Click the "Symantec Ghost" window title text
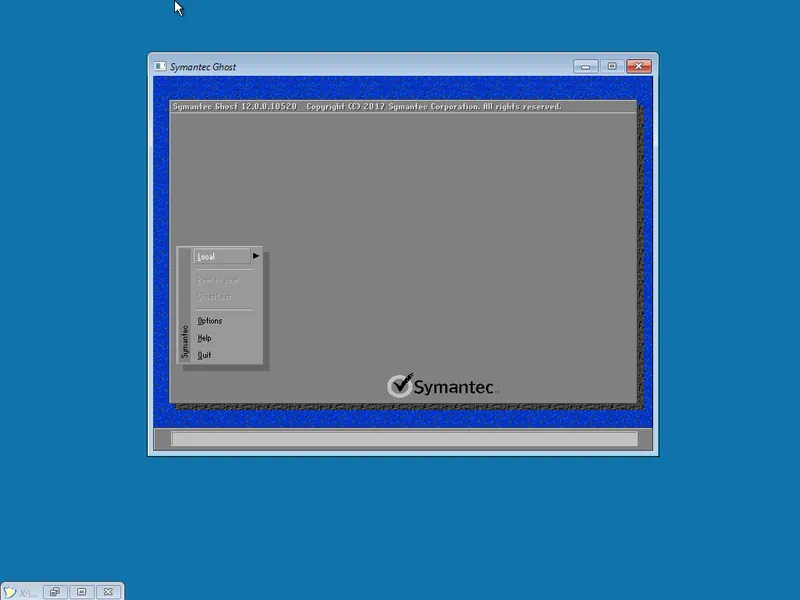The height and width of the screenshot is (600, 800). pyautogui.click(x=203, y=67)
